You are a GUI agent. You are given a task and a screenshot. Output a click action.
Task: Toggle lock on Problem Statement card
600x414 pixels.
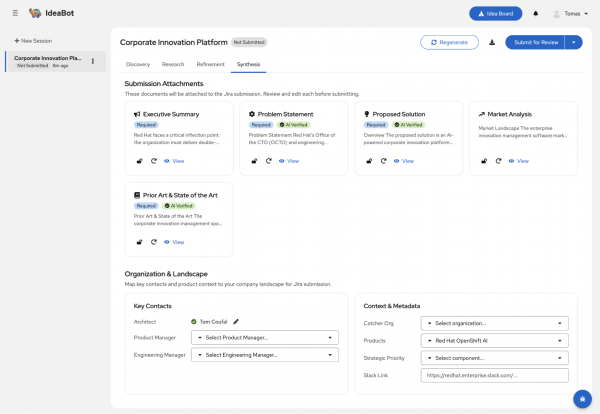tap(254, 161)
